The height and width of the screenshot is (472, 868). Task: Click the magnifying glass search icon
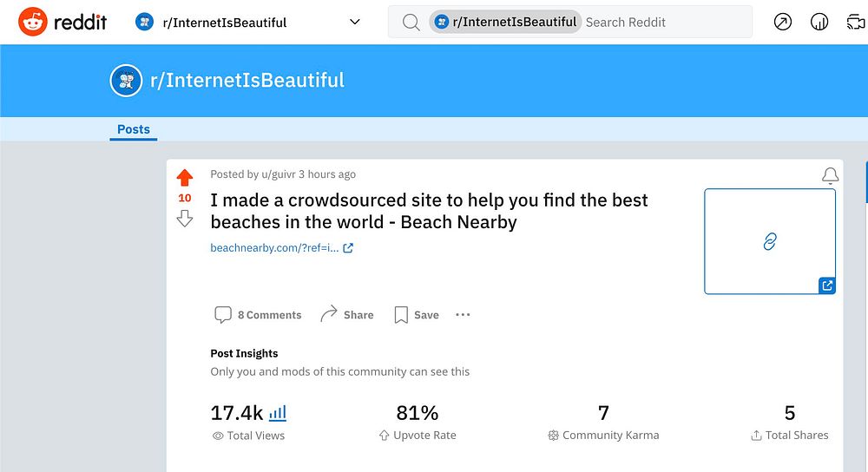tap(411, 23)
